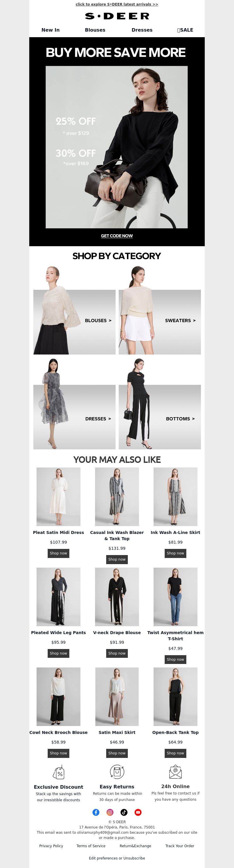Click the Unsubscribe link
234x868 pixels.
coord(134,858)
